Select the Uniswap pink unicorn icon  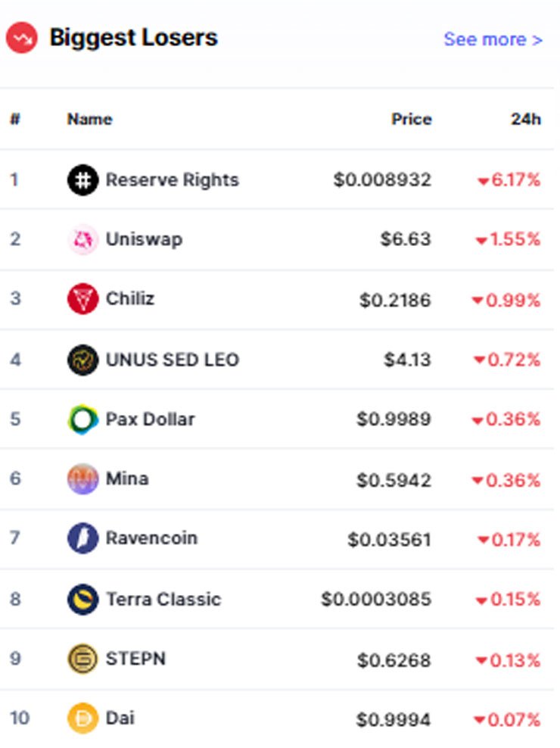click(x=83, y=239)
